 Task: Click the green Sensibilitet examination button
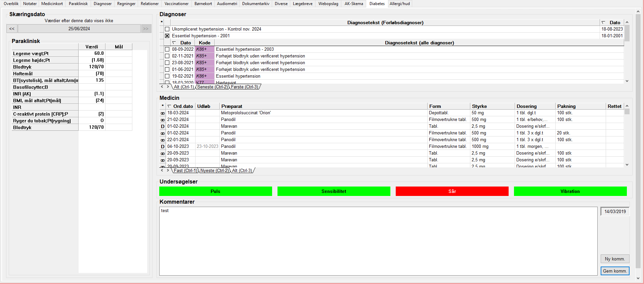click(x=334, y=191)
